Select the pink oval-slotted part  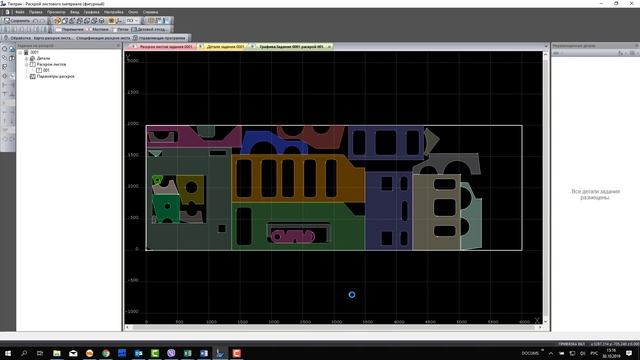[x=293, y=236]
